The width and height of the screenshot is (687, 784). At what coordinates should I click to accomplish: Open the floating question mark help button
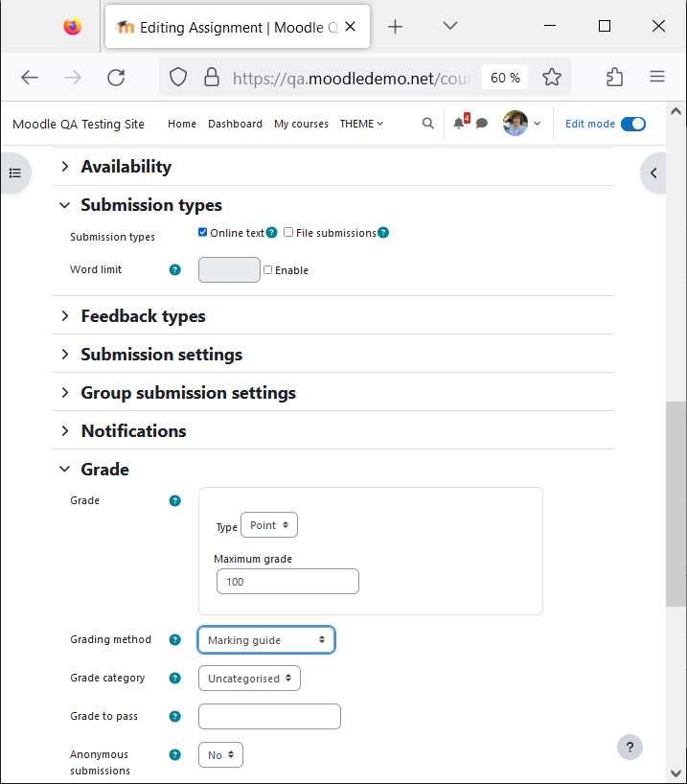pyautogui.click(x=630, y=747)
